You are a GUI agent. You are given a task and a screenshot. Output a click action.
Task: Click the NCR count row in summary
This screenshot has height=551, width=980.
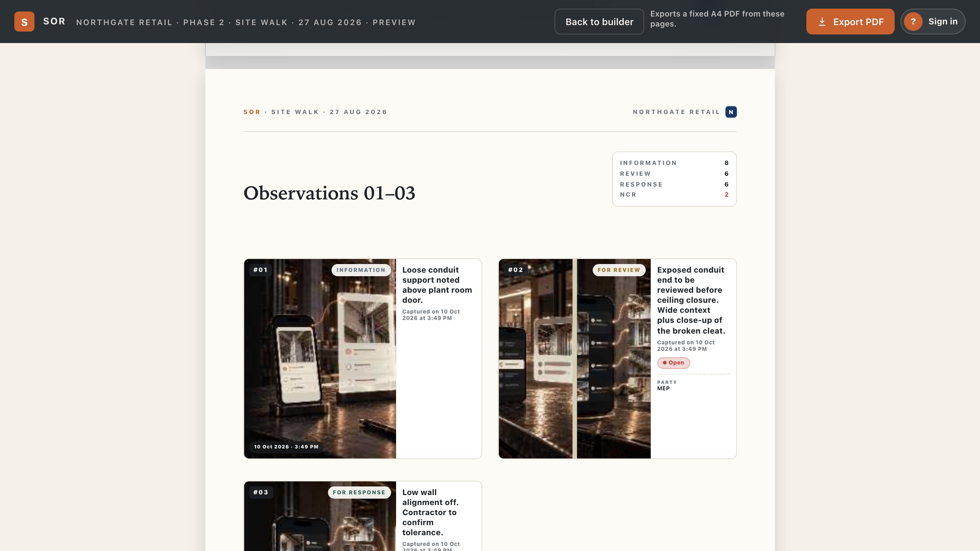tap(674, 194)
